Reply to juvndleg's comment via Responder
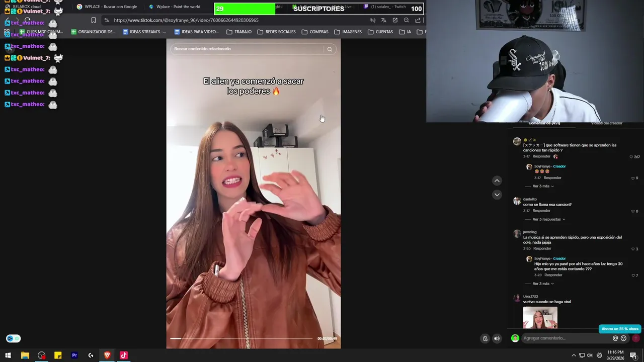 click(542, 248)
